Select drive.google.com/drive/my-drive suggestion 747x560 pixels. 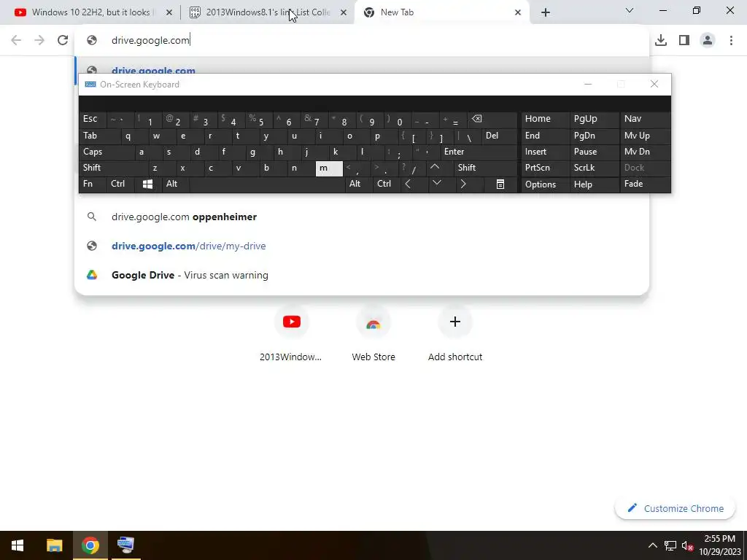pyautogui.click(x=362, y=246)
